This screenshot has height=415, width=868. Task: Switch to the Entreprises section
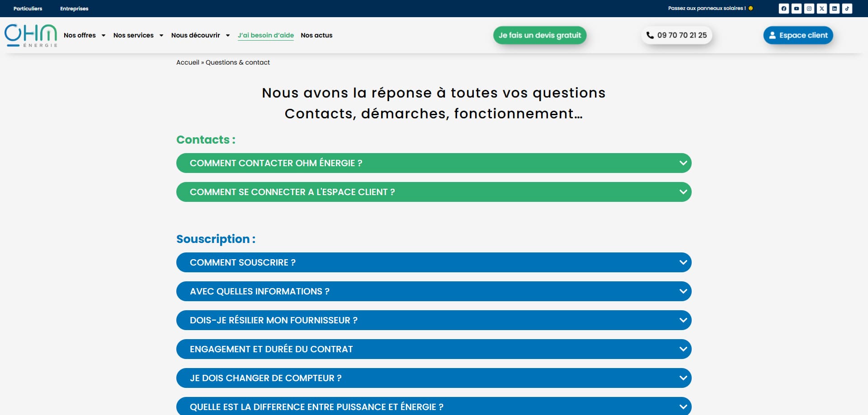pos(74,9)
